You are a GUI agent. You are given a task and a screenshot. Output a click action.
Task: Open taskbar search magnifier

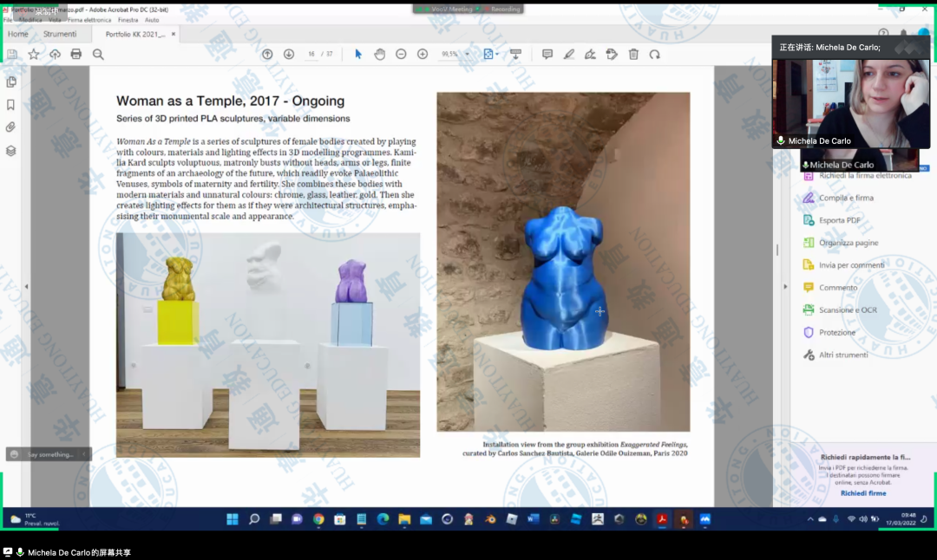pyautogui.click(x=254, y=518)
